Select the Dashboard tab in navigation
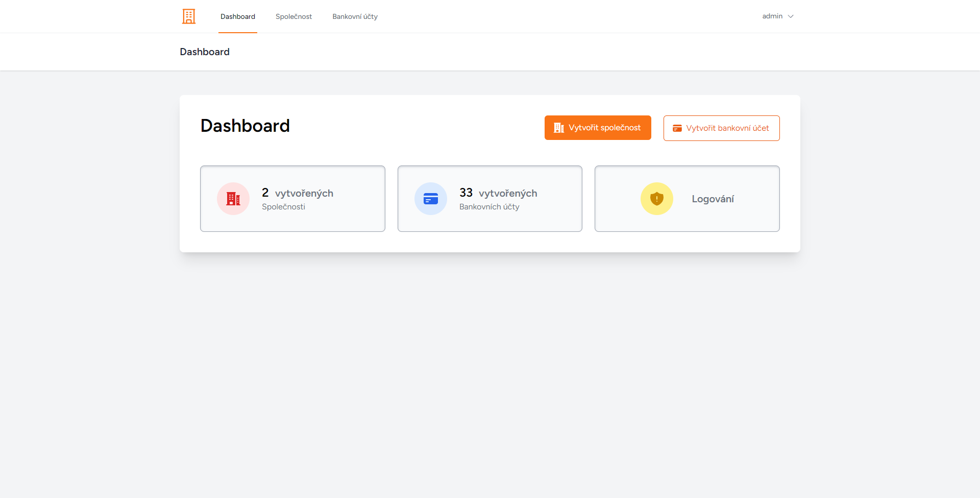This screenshot has height=498, width=980. point(238,16)
